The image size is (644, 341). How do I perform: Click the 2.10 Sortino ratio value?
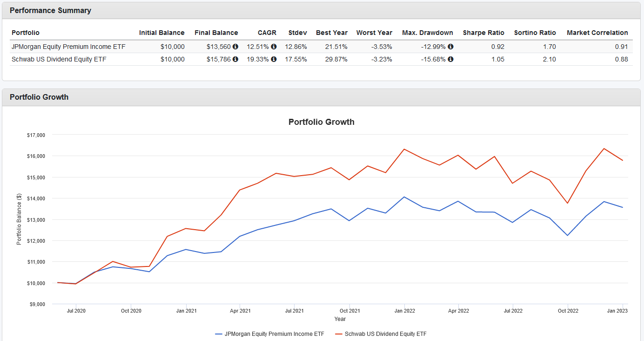550,59
